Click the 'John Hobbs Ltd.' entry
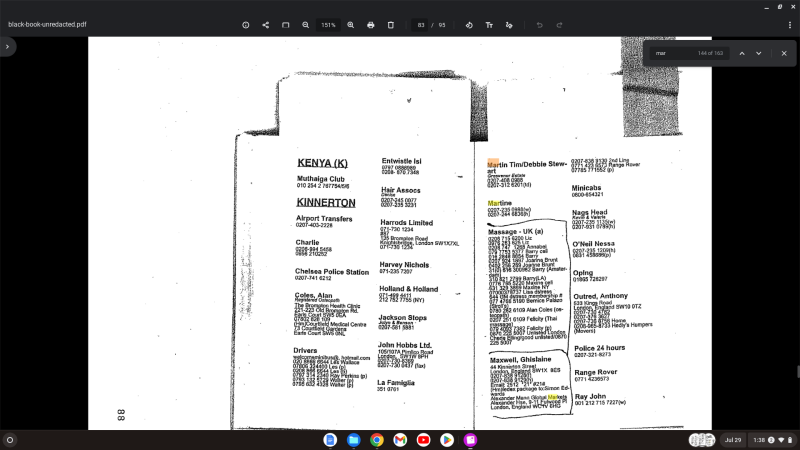The width and height of the screenshot is (800, 450). tap(405, 345)
